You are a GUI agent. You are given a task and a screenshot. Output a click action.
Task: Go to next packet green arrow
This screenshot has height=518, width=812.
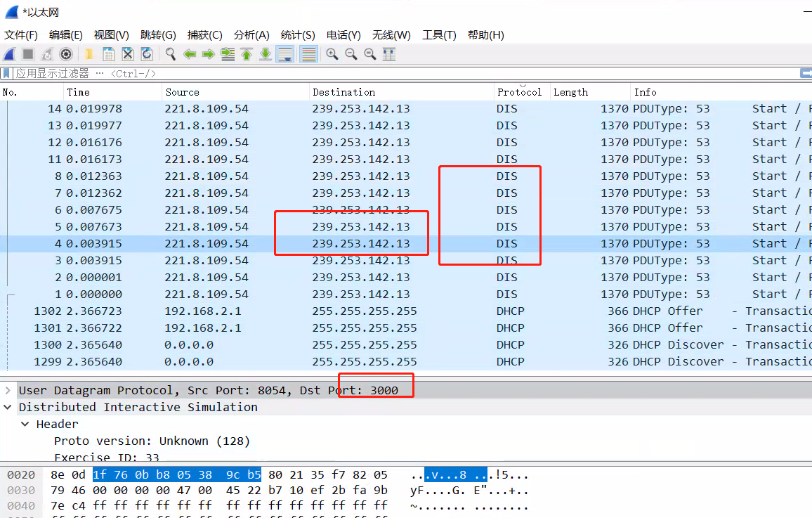click(x=208, y=54)
